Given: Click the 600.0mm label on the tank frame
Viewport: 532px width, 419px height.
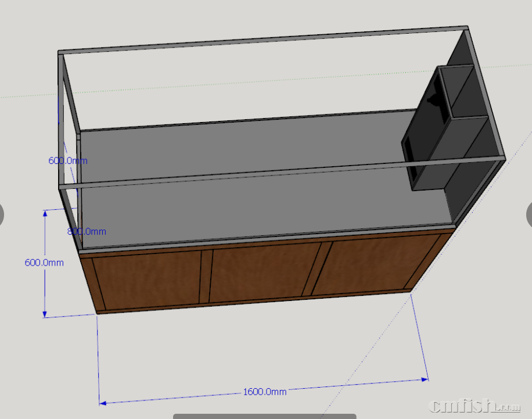Looking at the screenshot, I should [67, 160].
